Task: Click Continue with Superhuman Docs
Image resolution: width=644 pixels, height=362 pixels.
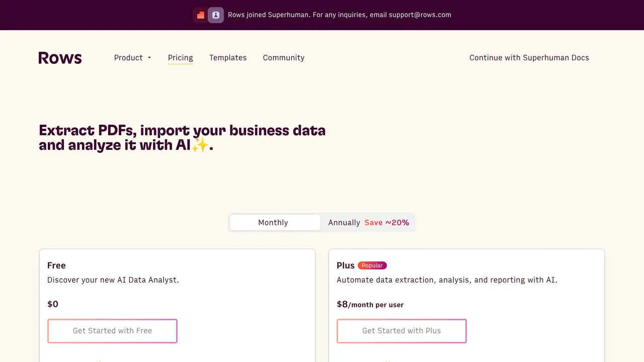Action: click(529, 58)
